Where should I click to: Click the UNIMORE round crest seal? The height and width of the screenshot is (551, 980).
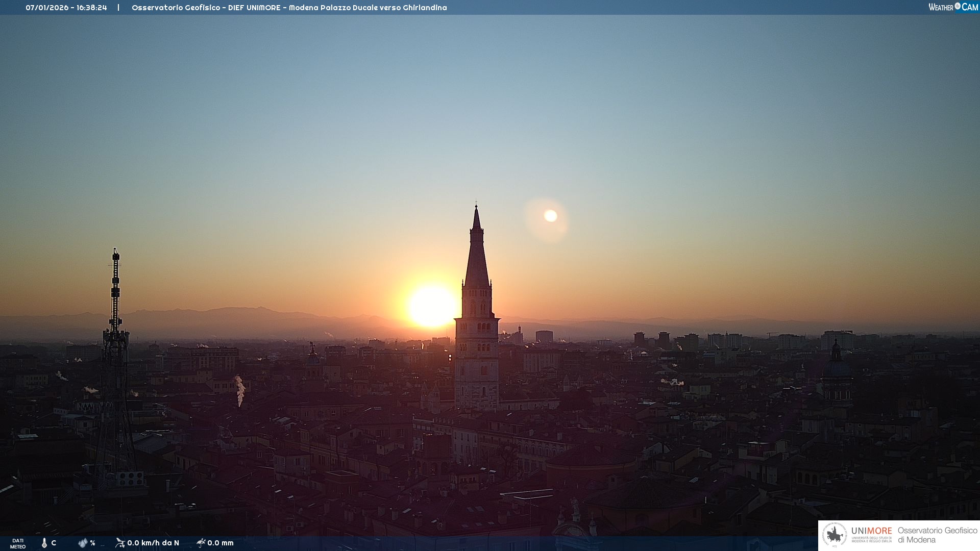tap(835, 535)
